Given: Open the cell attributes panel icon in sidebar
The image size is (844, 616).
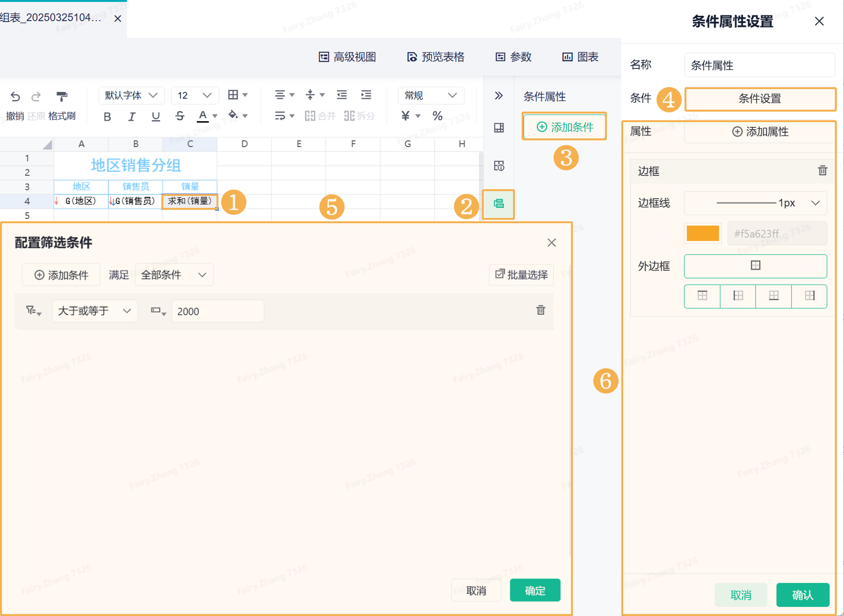Looking at the screenshot, I should click(499, 128).
